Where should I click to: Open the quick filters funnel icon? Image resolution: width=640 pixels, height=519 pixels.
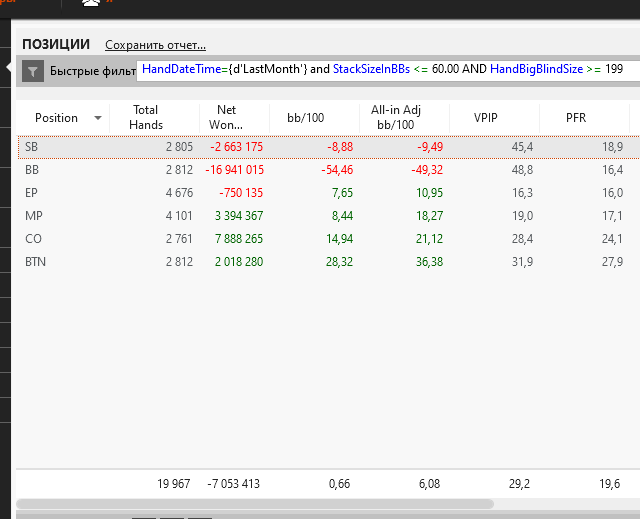(33, 71)
